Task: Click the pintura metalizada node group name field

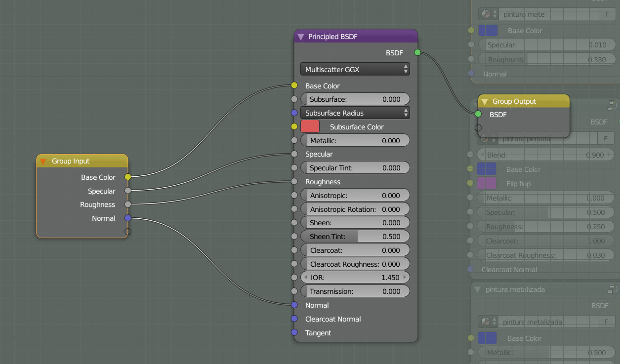Action: click(x=549, y=322)
